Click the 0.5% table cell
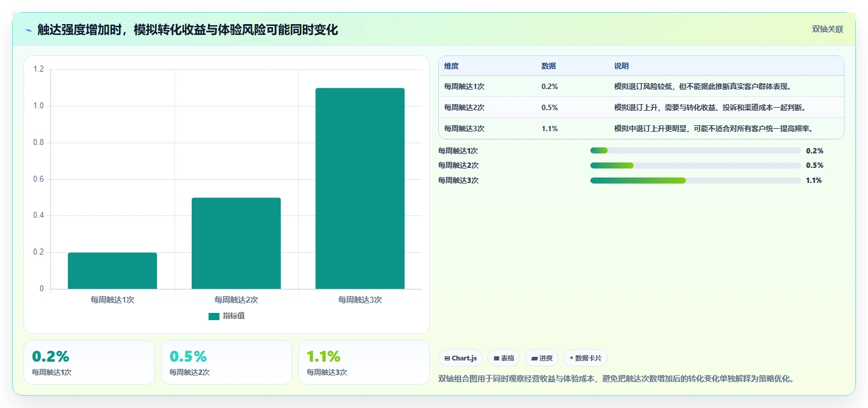 coord(549,108)
